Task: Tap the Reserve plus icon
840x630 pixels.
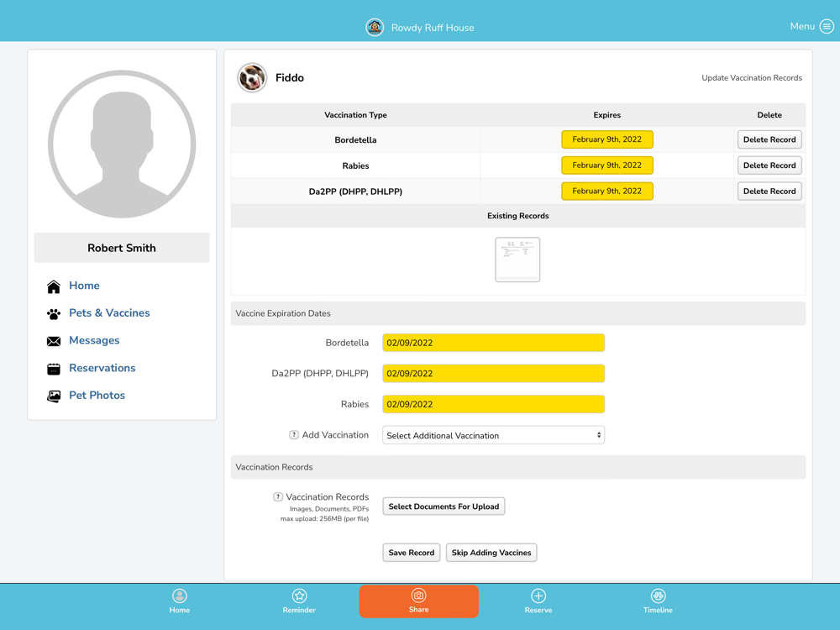Action: tap(538, 596)
